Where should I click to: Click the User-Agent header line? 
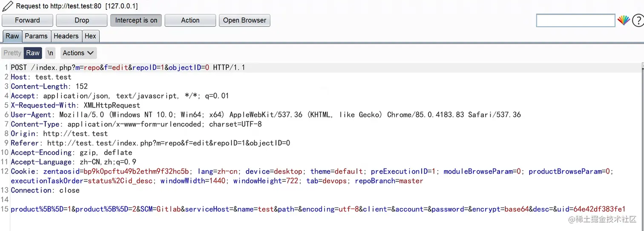coord(266,114)
